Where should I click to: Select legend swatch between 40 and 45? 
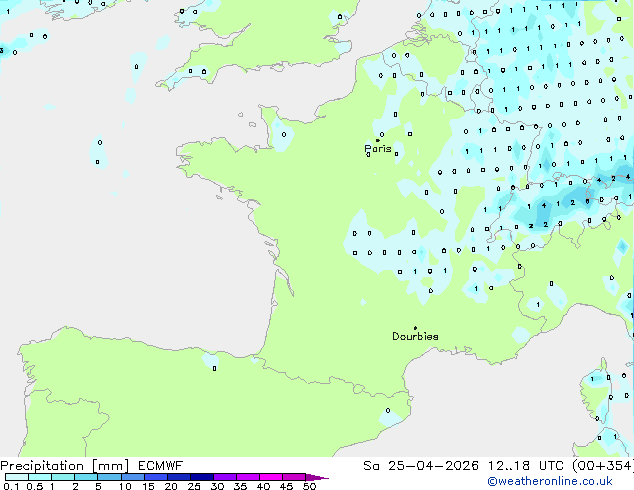pyautogui.click(x=271, y=477)
